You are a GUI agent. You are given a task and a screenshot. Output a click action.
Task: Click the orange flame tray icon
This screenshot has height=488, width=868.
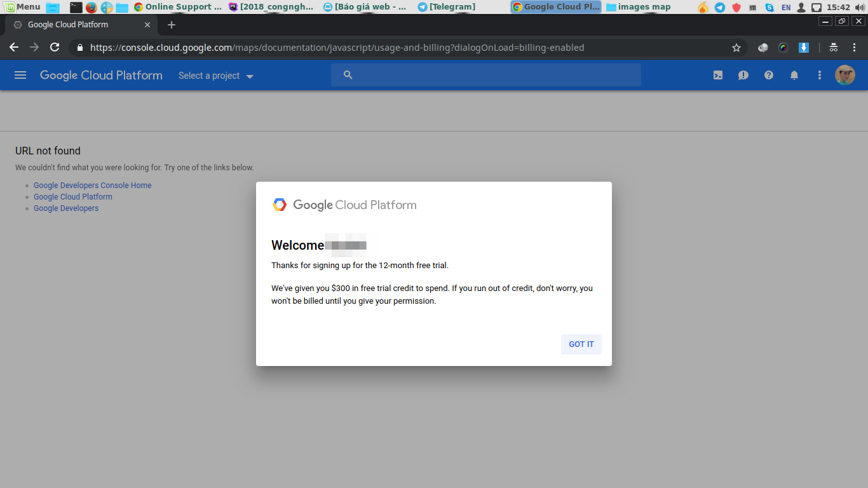(x=703, y=8)
